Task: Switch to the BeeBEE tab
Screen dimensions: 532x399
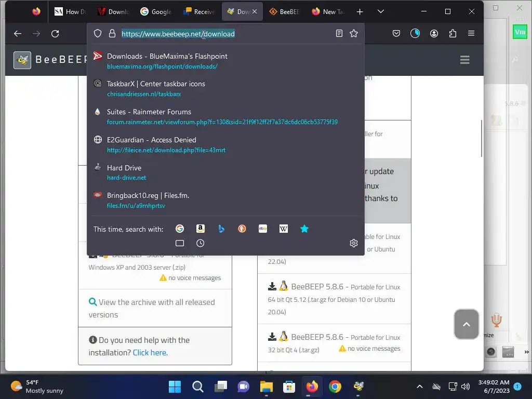Action: [x=284, y=11]
